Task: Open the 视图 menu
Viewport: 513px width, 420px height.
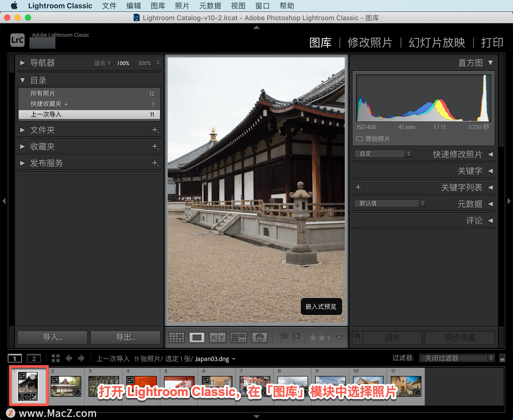Action: pos(238,6)
